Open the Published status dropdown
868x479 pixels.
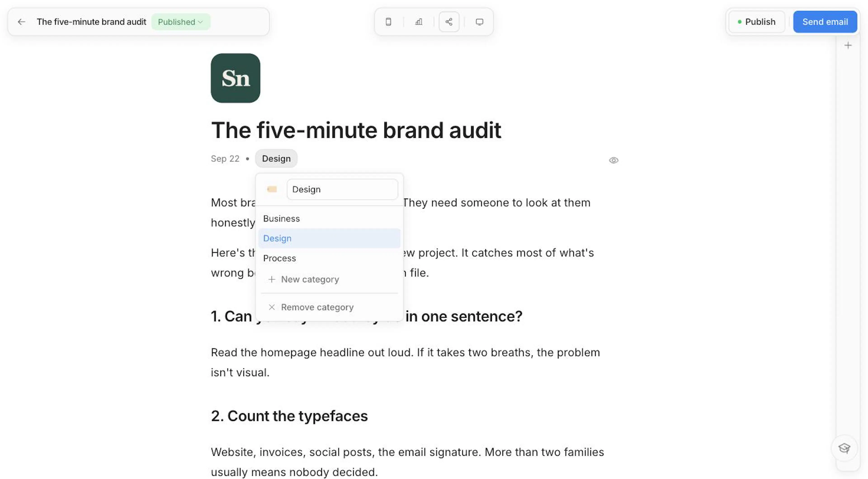coord(181,22)
